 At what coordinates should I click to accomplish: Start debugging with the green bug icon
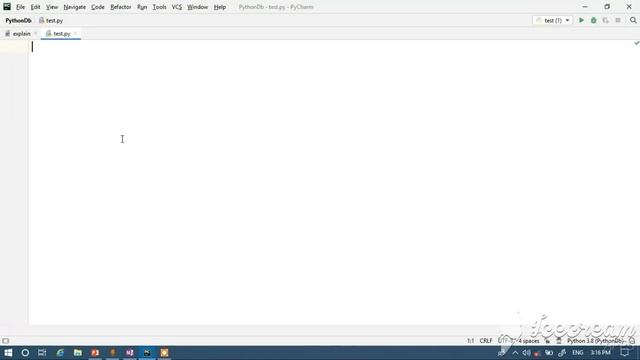(x=593, y=20)
